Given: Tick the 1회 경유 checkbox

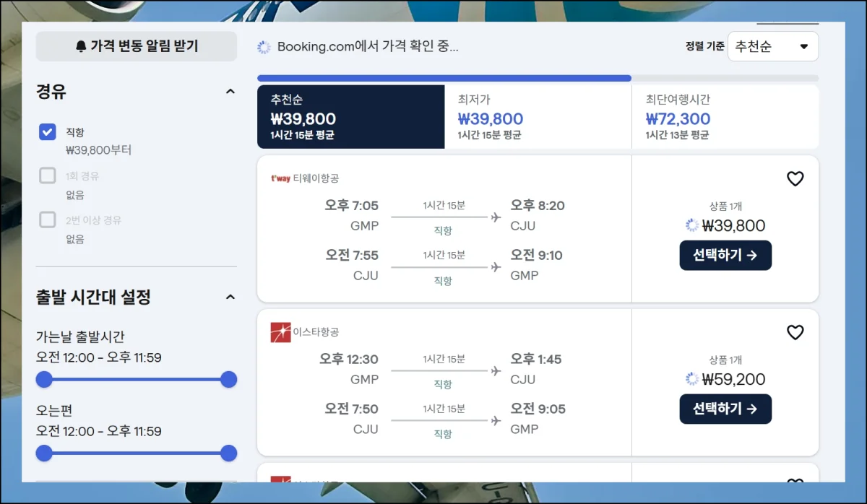Looking at the screenshot, I should tap(48, 176).
